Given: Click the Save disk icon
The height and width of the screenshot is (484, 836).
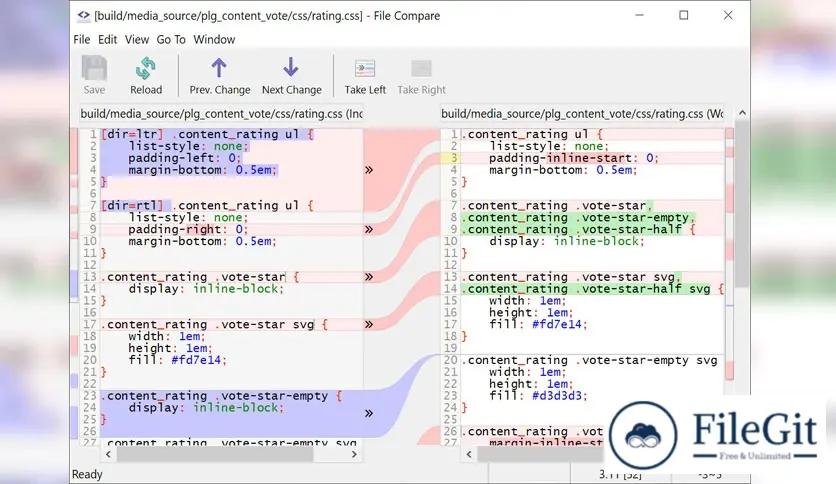Looking at the screenshot, I should point(94,69).
